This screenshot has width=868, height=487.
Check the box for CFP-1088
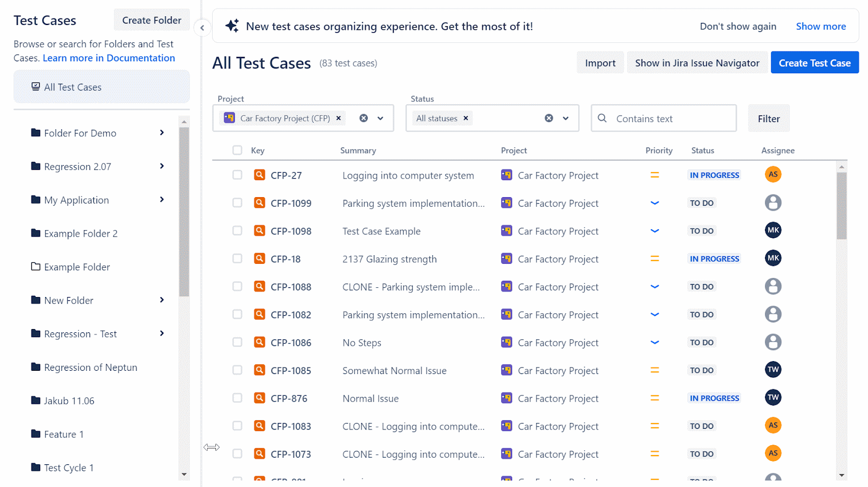pos(237,286)
